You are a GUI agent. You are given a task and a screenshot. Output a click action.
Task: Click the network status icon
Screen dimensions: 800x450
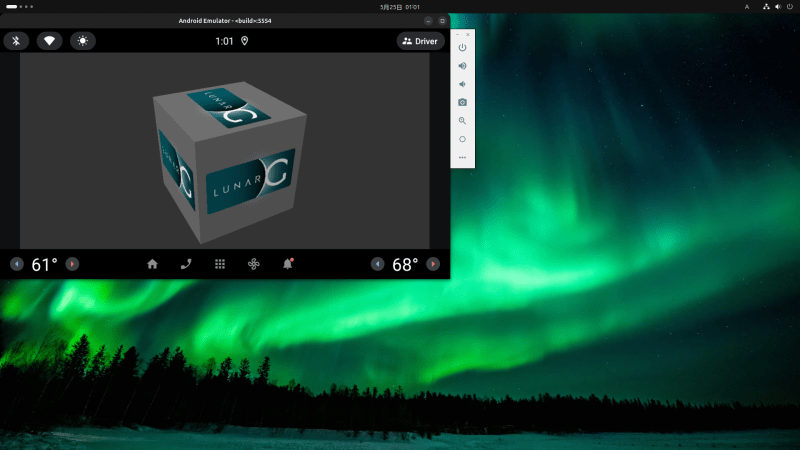click(x=766, y=7)
